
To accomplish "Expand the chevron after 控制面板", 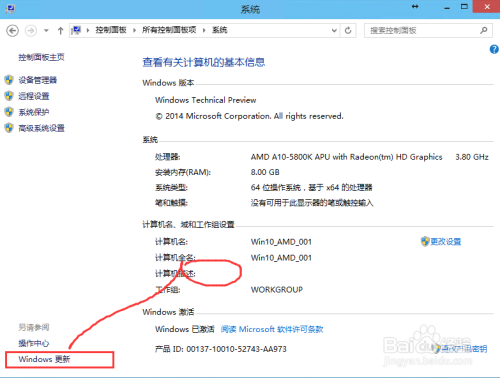I will pyautogui.click(x=134, y=30).
